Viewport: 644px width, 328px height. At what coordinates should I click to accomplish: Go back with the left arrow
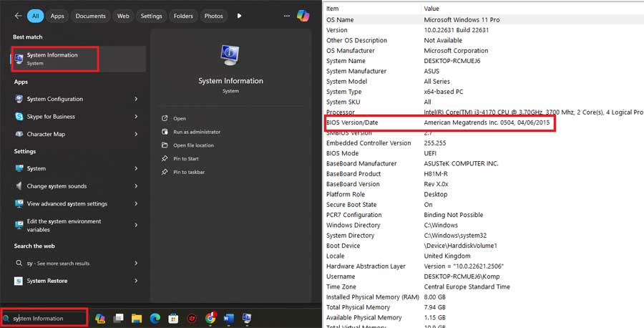pos(18,16)
